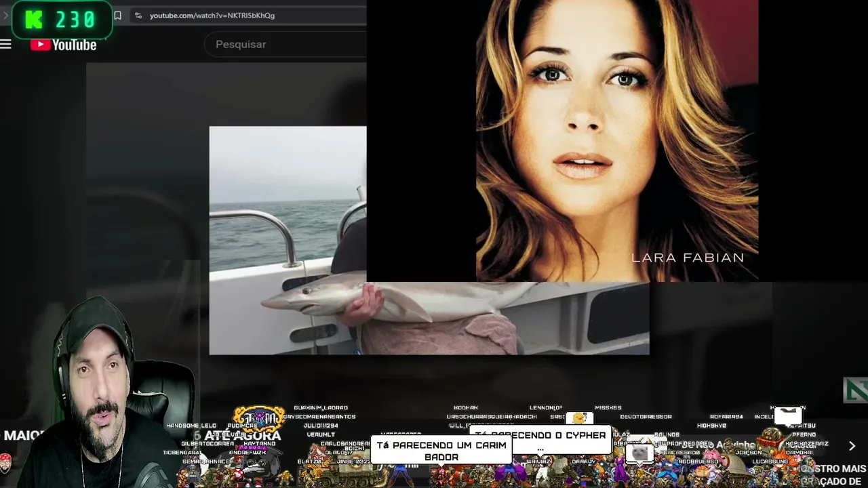This screenshot has height=488, width=868.
Task: Open the site information icon in the address bar
Action: click(138, 15)
